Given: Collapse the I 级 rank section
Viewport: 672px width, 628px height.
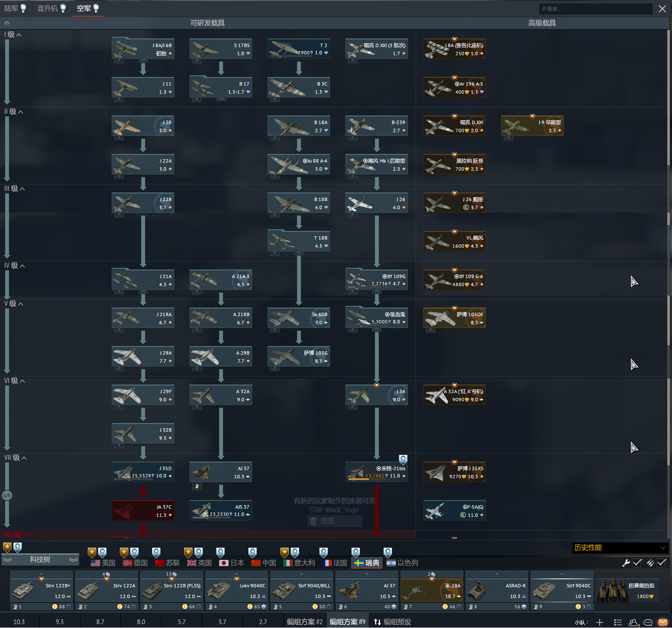Looking at the screenshot, I should [13, 35].
